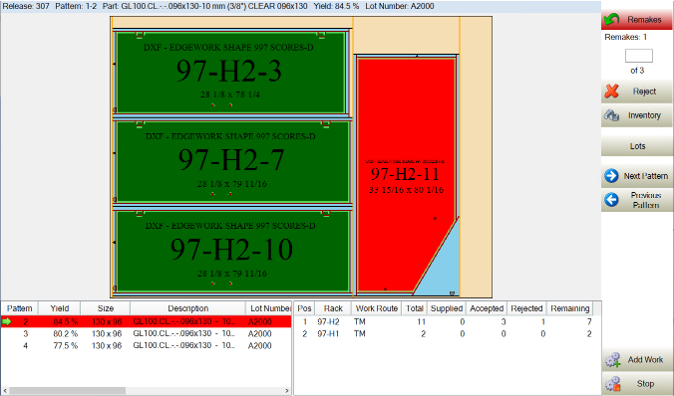Select red piece 97-H2-11
The width and height of the screenshot is (674, 396).
click(x=406, y=175)
